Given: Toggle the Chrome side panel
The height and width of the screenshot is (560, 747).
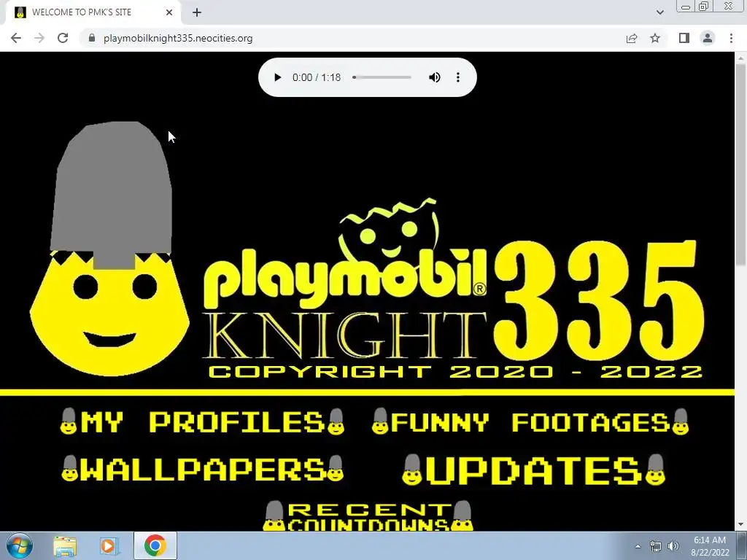Looking at the screenshot, I should [684, 38].
